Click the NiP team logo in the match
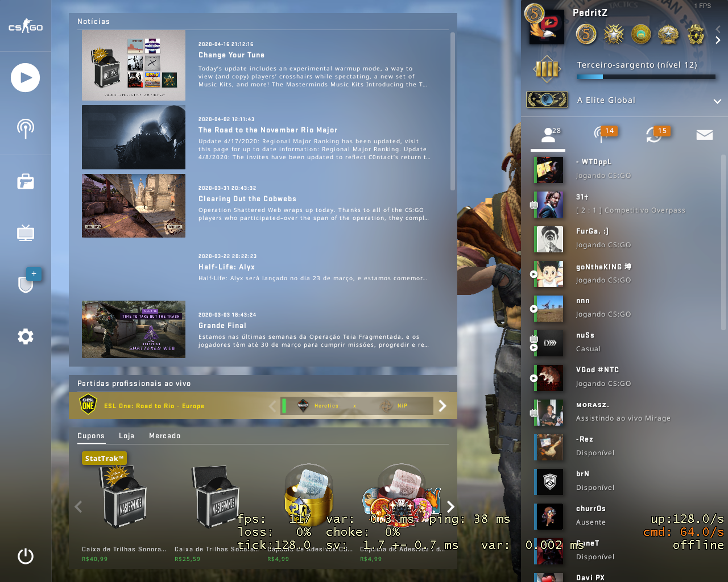 [387, 405]
